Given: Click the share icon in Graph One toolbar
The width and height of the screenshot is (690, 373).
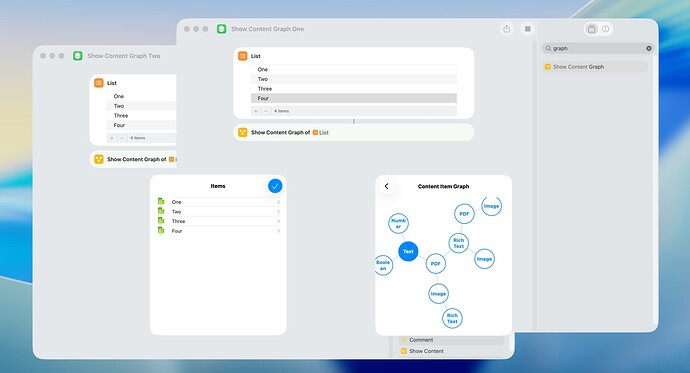Looking at the screenshot, I should [x=506, y=29].
